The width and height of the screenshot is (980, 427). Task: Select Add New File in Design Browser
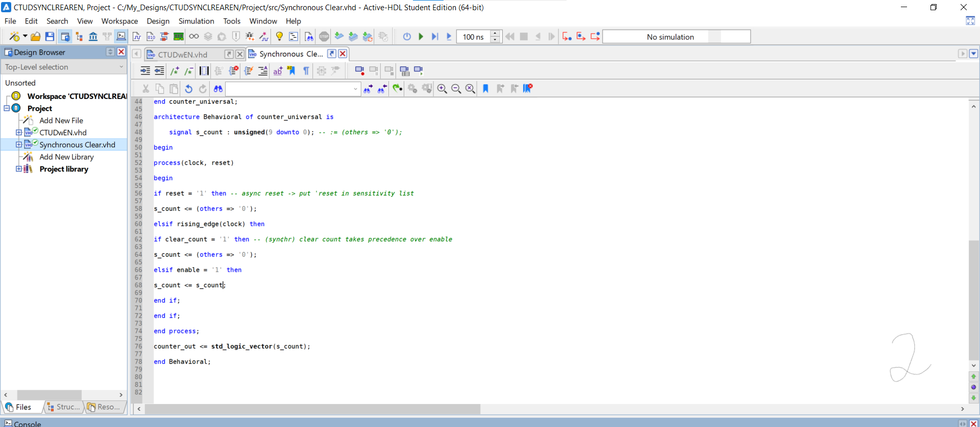61,120
